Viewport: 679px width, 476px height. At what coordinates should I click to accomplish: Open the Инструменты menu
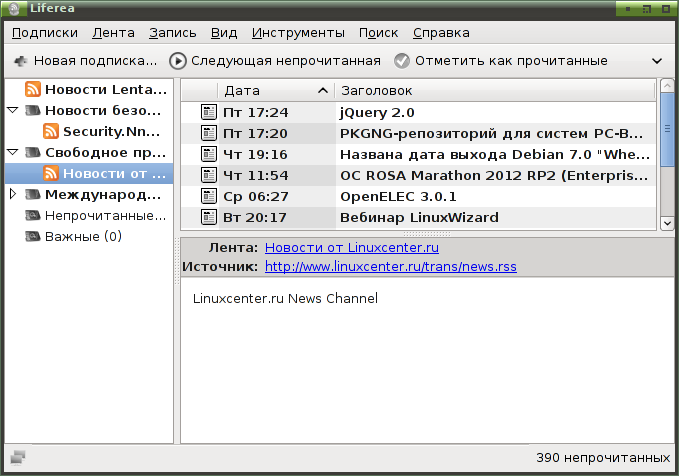[x=298, y=33]
